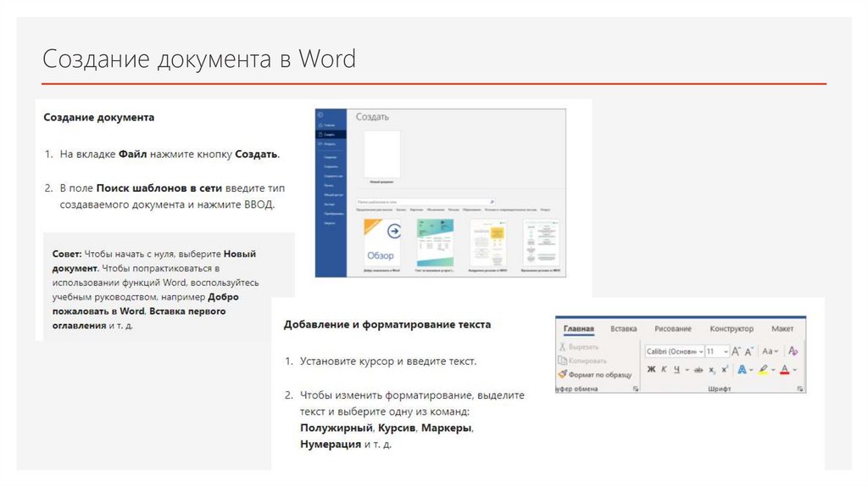The height and width of the screenshot is (487, 868).
Task: Open the Aa change case dropdown
Action: (770, 351)
